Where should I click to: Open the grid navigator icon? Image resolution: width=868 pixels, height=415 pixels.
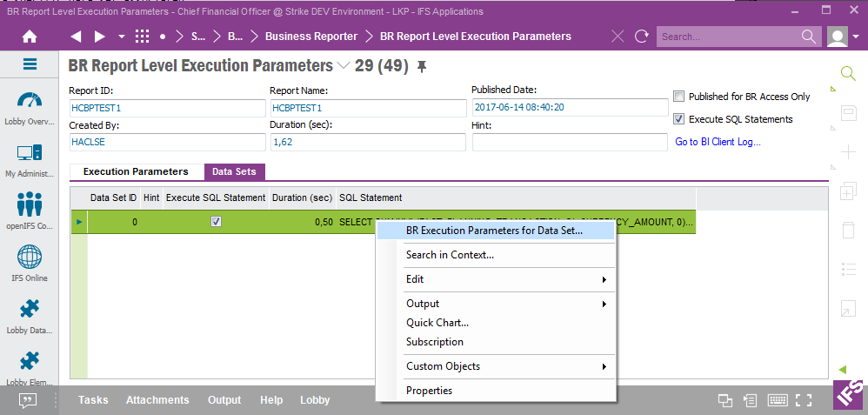[x=143, y=37]
